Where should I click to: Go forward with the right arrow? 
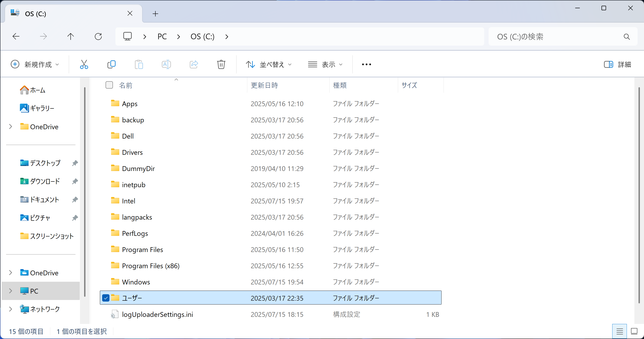pos(43,37)
